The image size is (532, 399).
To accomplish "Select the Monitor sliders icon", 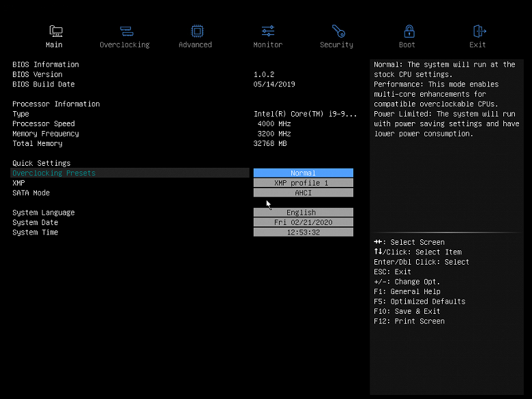I will coord(267,31).
